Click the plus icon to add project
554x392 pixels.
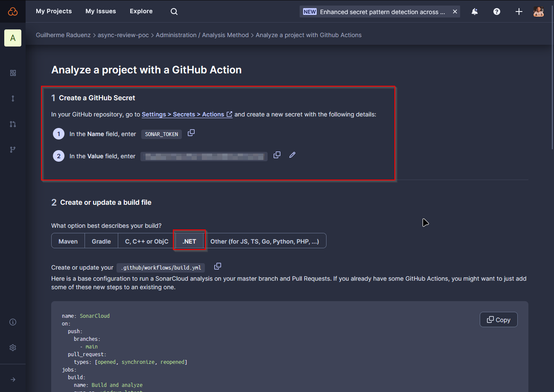tap(519, 12)
